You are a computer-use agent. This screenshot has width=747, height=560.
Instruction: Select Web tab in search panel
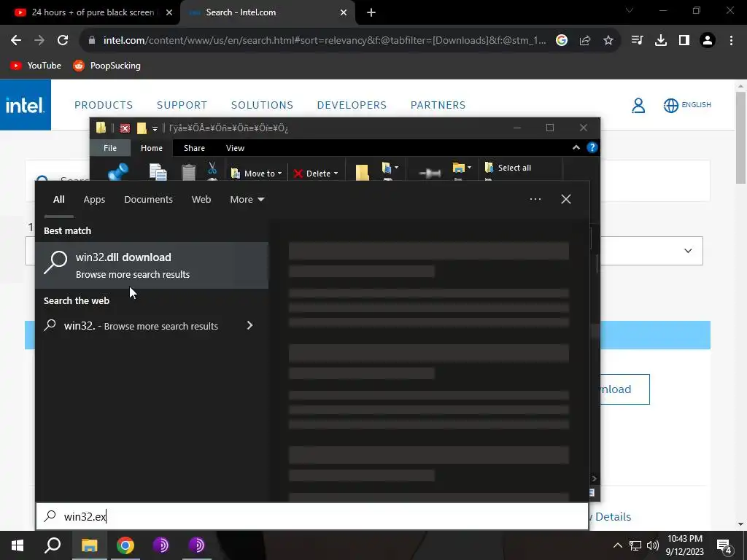coord(201,200)
